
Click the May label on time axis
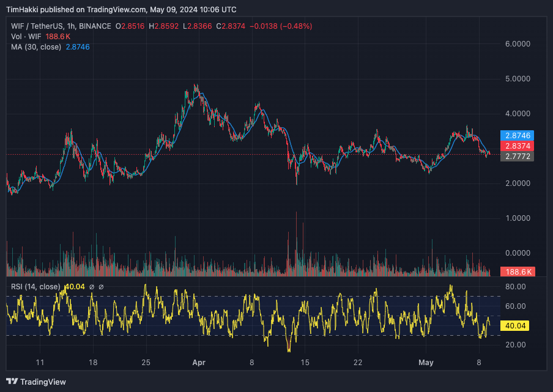426,363
